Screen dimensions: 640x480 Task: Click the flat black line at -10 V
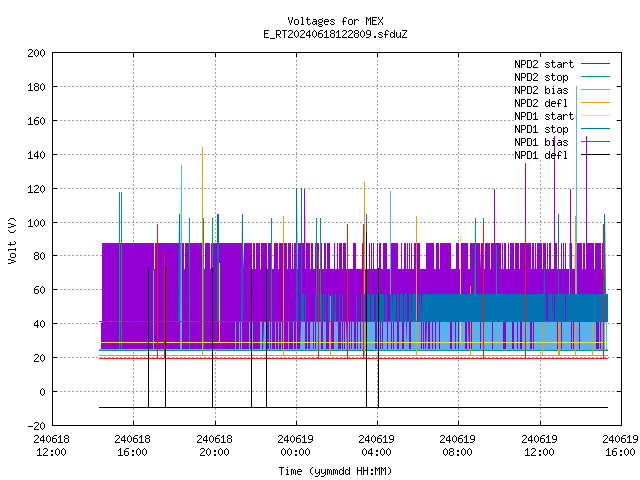click(x=353, y=407)
